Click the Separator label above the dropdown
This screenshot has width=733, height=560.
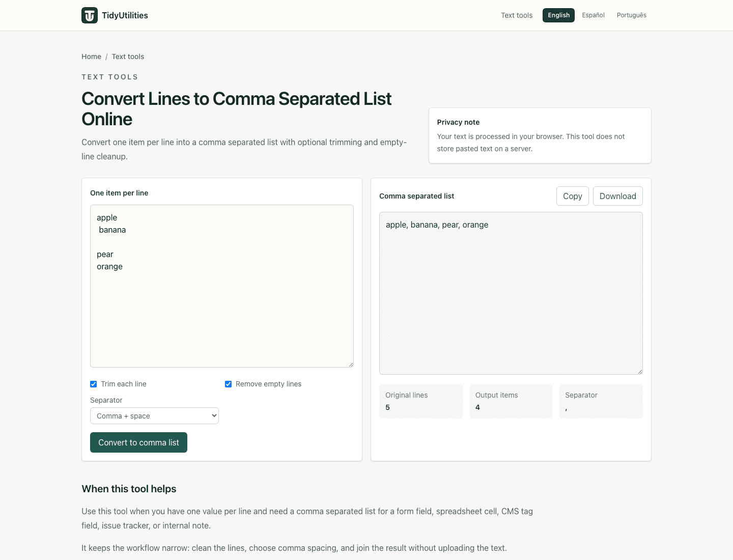click(106, 400)
